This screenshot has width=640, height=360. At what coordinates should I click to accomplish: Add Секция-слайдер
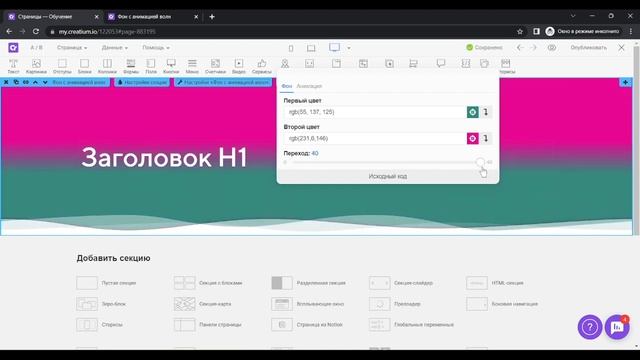tap(401, 283)
